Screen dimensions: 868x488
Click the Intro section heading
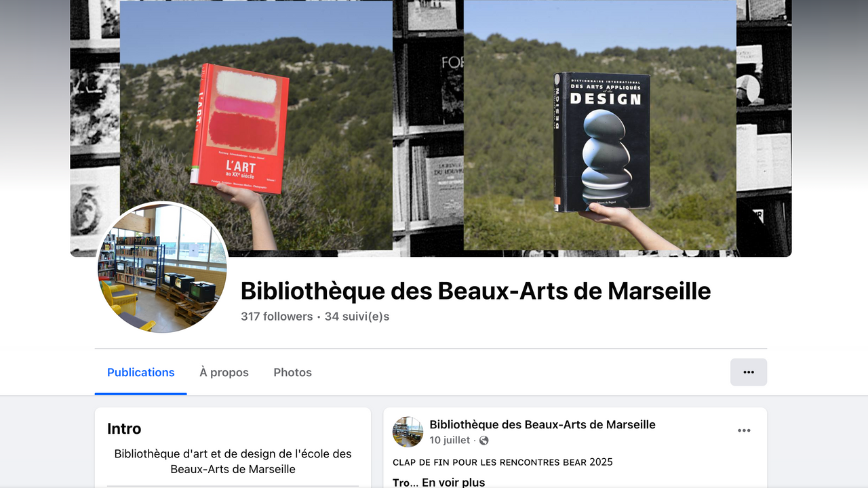[124, 428]
